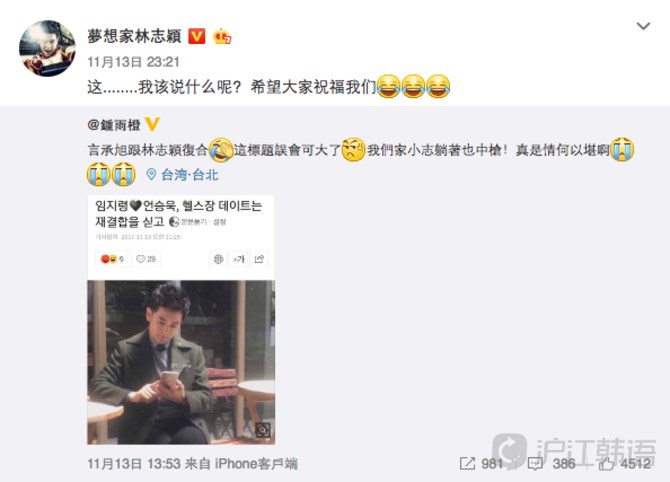Open the 11月13日 23:21 timestamp link
The width and height of the screenshot is (670, 482).
pos(133,62)
